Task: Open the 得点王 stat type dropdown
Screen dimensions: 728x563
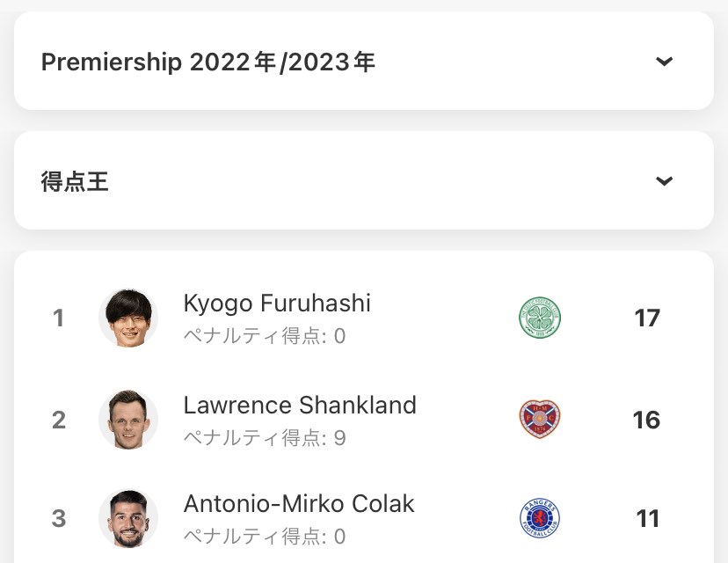Action: 364,180
